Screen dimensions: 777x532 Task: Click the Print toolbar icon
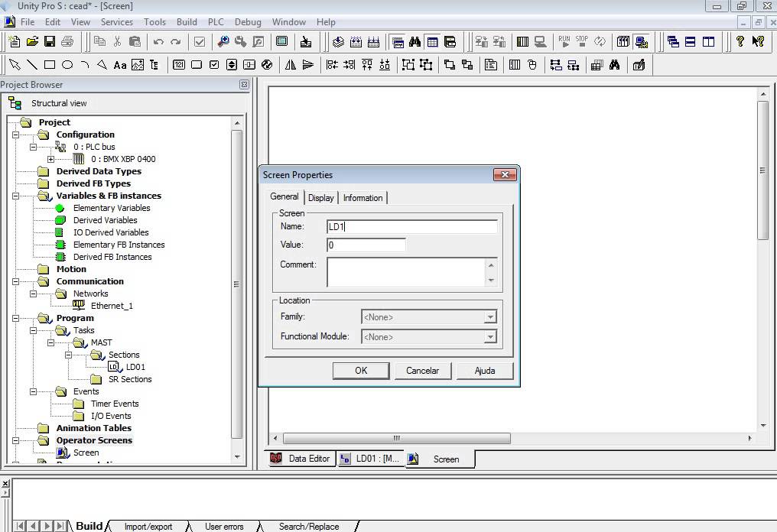(67, 41)
